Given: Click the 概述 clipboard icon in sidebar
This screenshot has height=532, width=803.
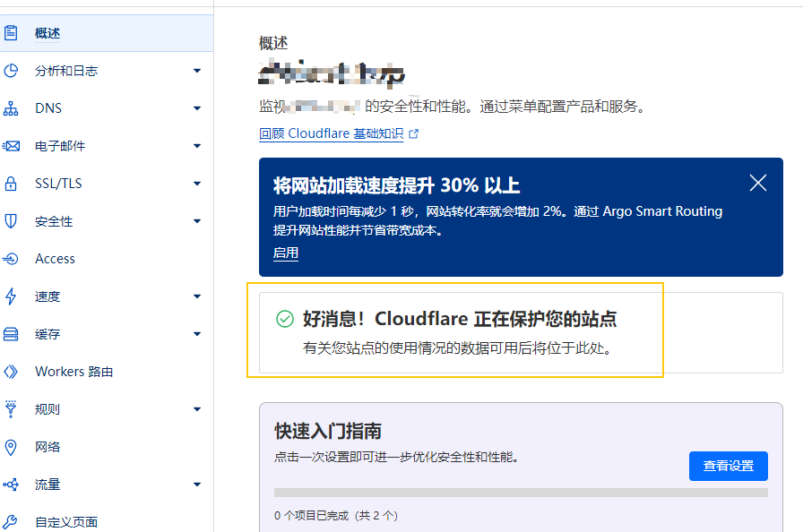Looking at the screenshot, I should pyautogui.click(x=11, y=33).
